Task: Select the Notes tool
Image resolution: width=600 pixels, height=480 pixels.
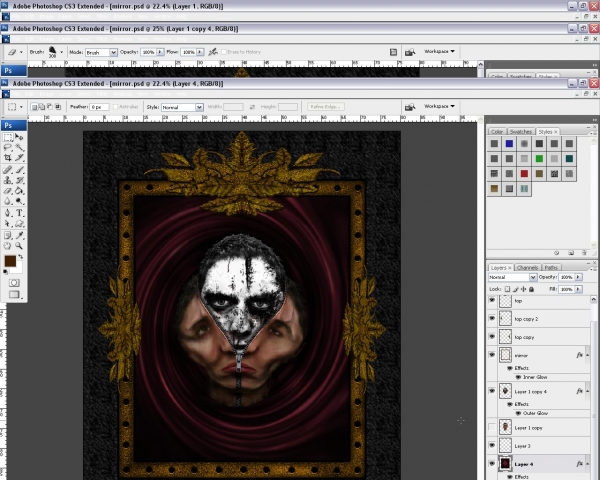Action: (x=8, y=235)
